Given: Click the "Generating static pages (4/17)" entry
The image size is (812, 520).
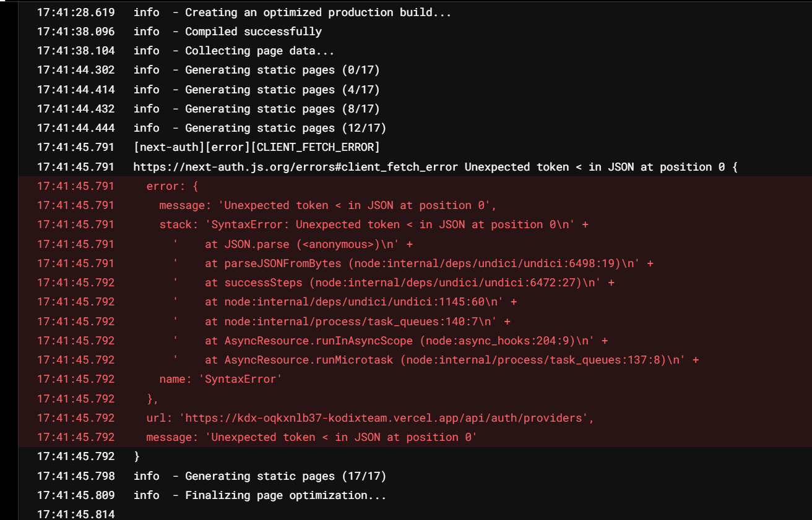Looking at the screenshot, I should 282,90.
